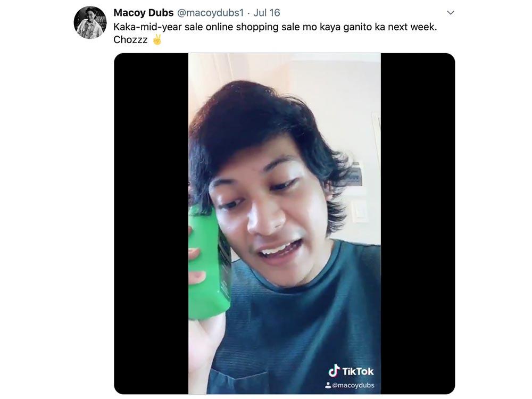This screenshot has height=399, width=532.
Task: Click the right black bar of the video
Action: (418, 223)
